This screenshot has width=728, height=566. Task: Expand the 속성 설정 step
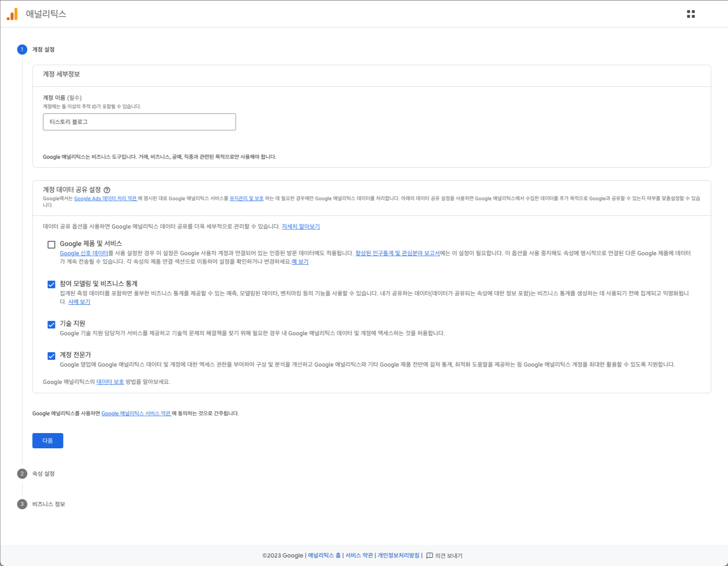click(x=43, y=474)
